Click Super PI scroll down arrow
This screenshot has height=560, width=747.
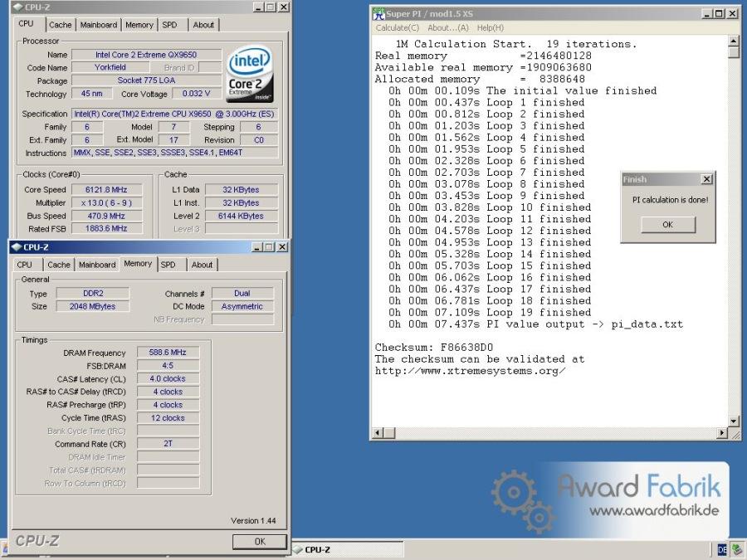tap(734, 421)
